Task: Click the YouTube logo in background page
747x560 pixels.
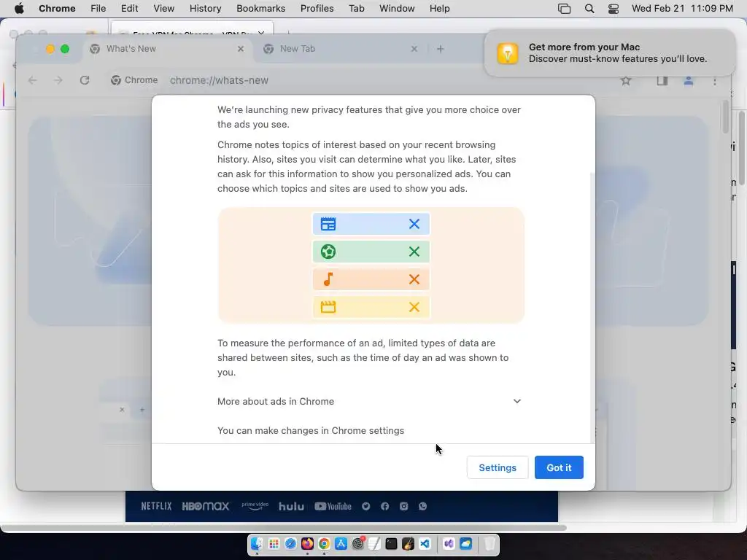Action: click(333, 506)
